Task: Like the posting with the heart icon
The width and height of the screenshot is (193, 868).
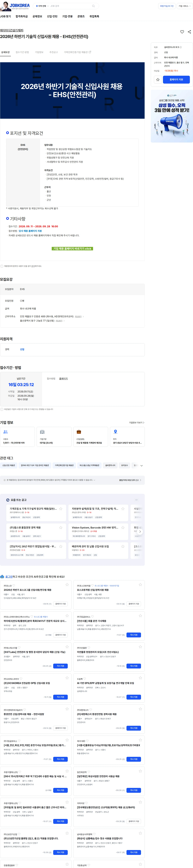Action: [x=182, y=32]
